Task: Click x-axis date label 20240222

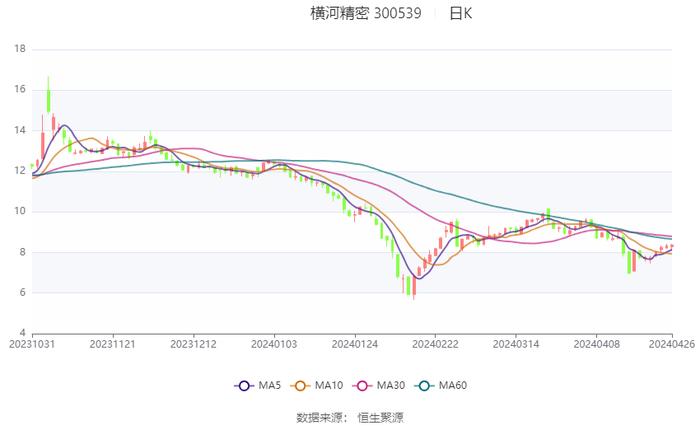Action: pos(435,344)
